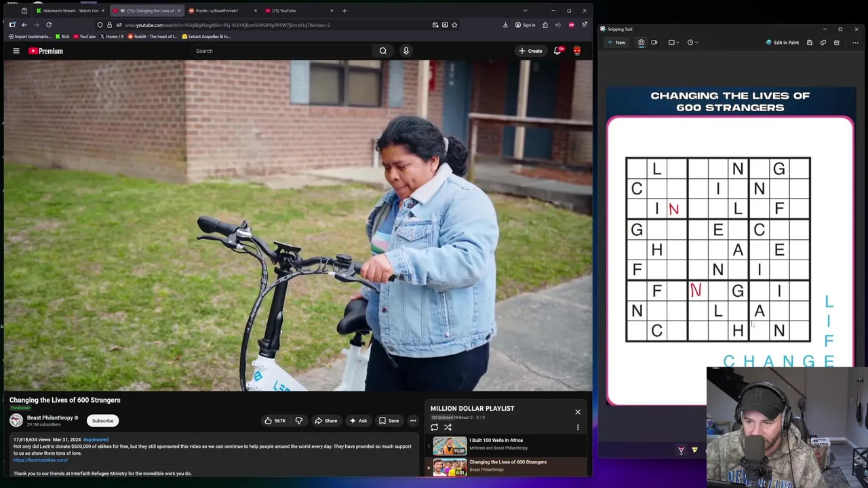Click the video player with the woman and e-bike

(x=298, y=226)
